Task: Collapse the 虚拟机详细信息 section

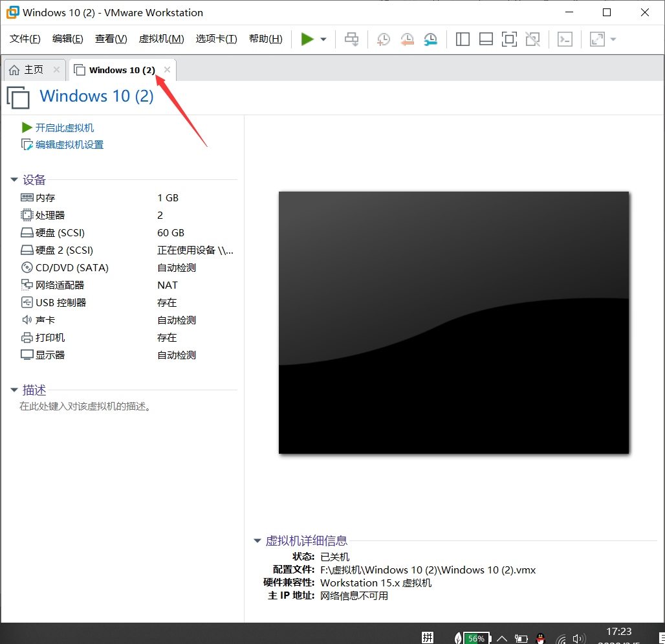Action: [257, 540]
